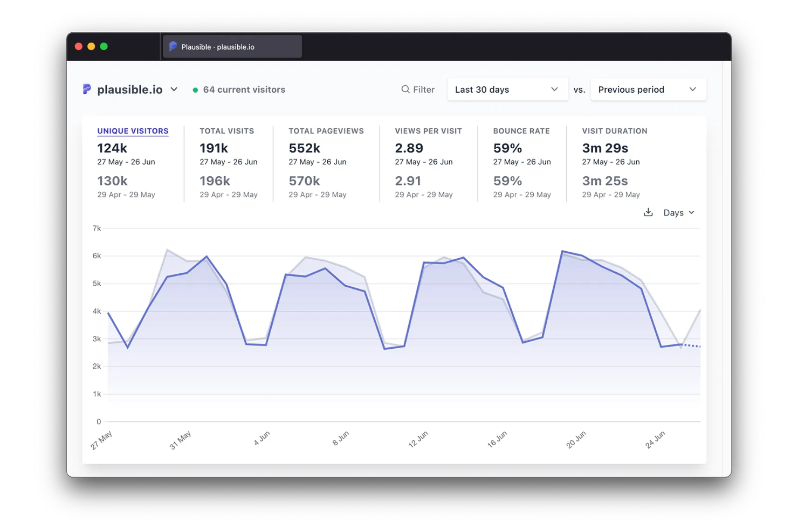The height and width of the screenshot is (532, 798).
Task: Select the Bounce Rate metric
Action: (521, 131)
